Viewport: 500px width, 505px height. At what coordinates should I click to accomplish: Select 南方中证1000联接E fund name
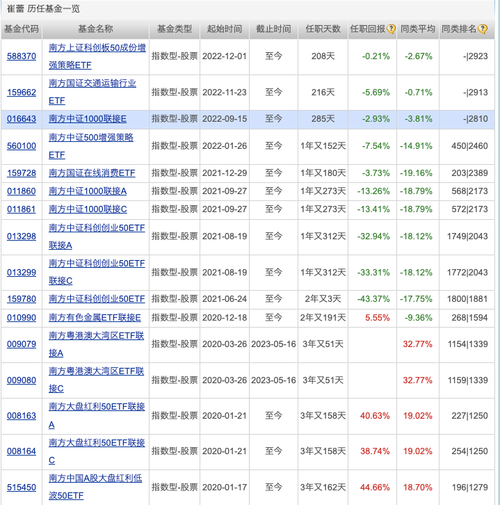coord(87,119)
